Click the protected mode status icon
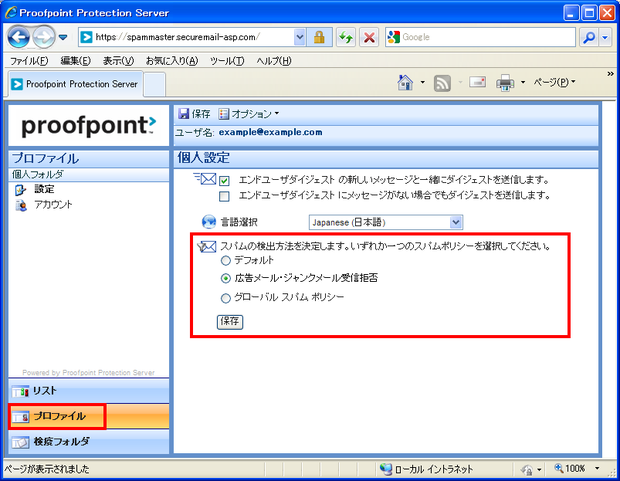Viewport: 620px width, 481px height. pos(527,470)
